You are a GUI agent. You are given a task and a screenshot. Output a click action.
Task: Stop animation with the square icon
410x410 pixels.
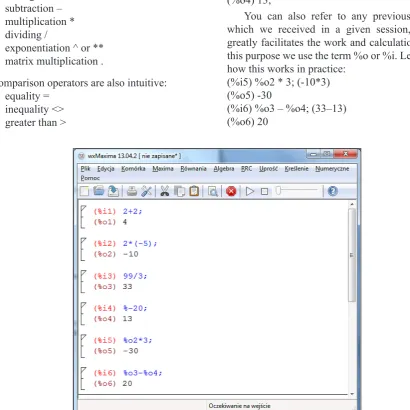[264, 191]
